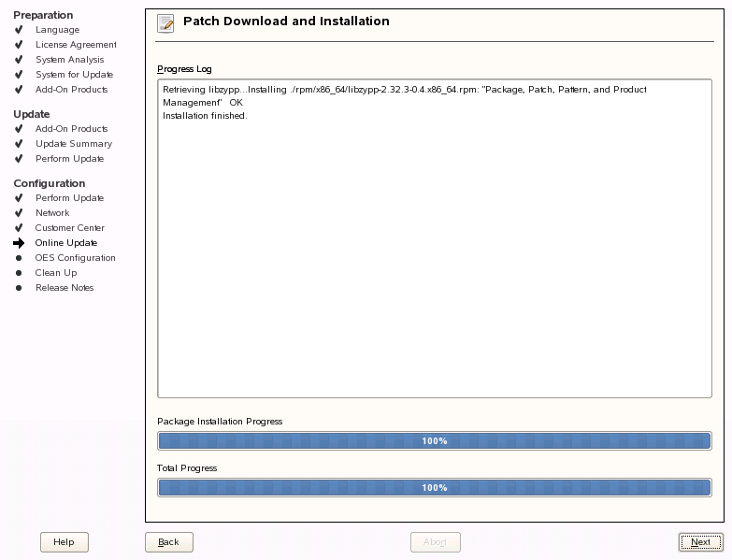Click the Package Installation Progress bar
The height and width of the screenshot is (560, 732).
(x=435, y=440)
